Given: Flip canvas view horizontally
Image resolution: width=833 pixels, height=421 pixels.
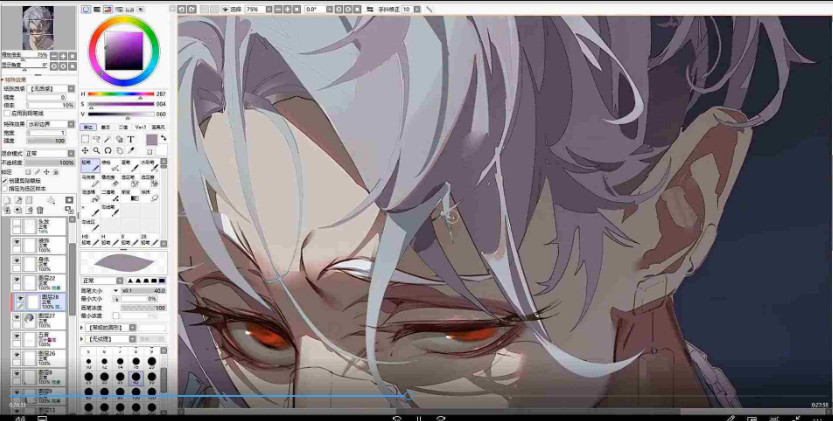Looking at the screenshot, I should coord(370,9).
